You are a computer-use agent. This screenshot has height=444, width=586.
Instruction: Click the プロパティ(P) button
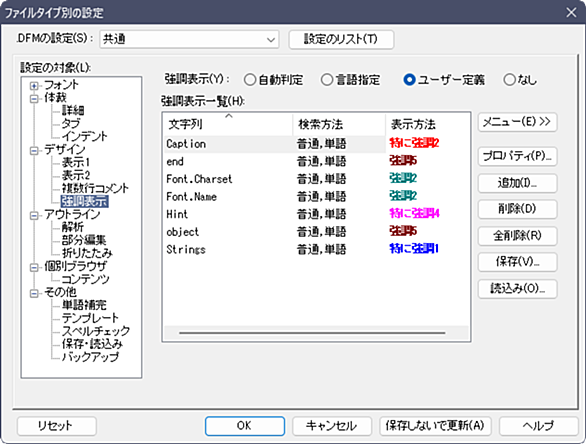517,156
